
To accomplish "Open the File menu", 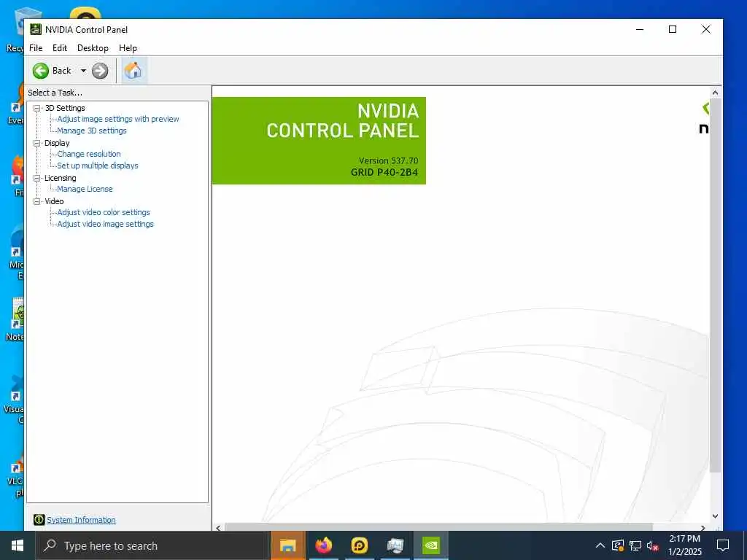I will point(36,48).
